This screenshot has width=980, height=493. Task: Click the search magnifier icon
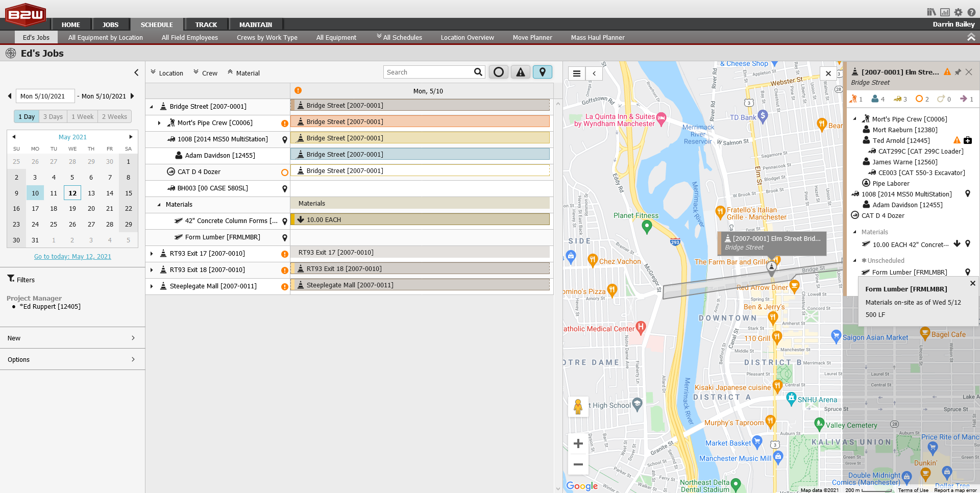point(478,72)
